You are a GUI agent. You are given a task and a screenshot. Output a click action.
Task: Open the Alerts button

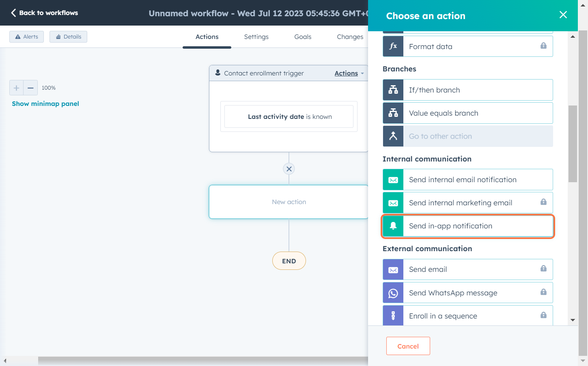click(x=26, y=37)
